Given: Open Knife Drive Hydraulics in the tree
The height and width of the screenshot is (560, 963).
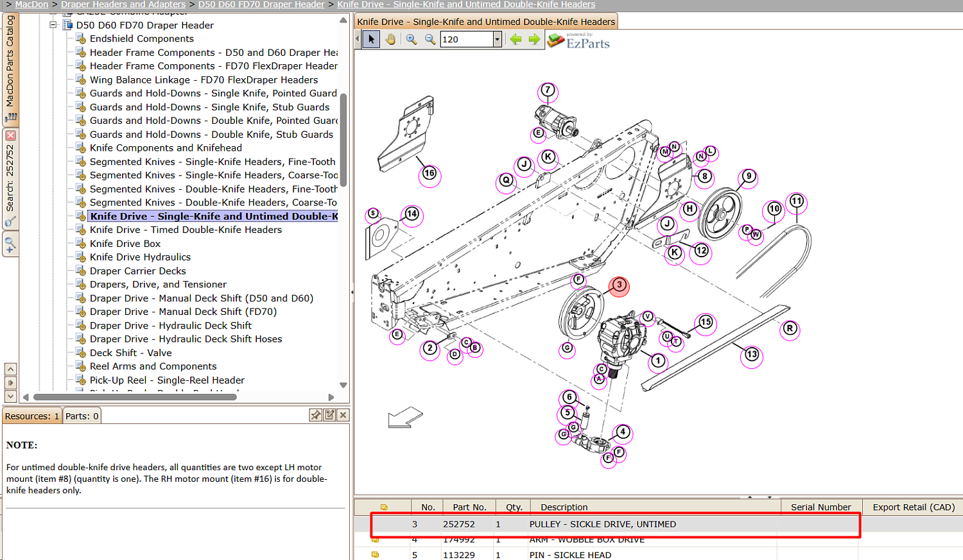Looking at the screenshot, I should [140, 257].
